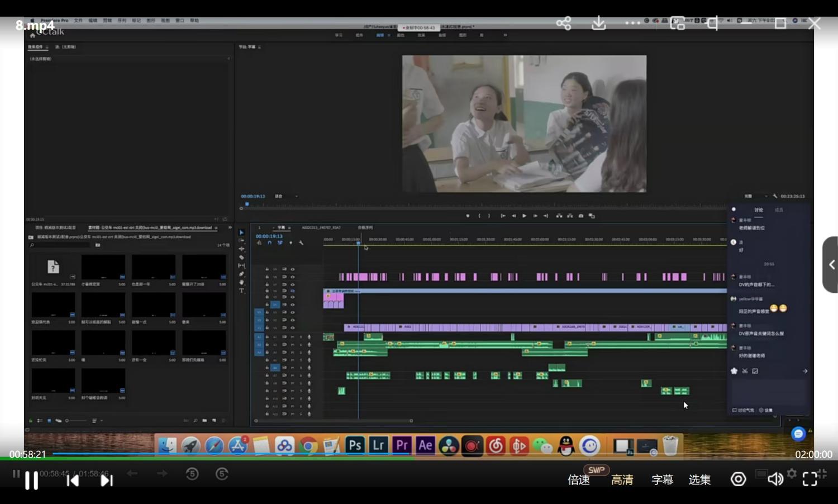Open the source panel menu beside 效果控件
The image size is (838, 504).
click(x=47, y=47)
